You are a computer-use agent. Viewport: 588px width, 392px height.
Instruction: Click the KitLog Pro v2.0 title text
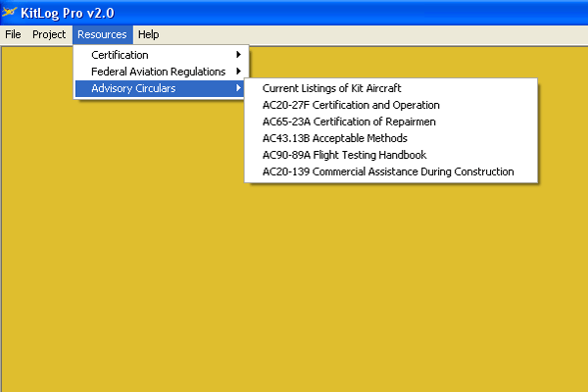point(69,12)
